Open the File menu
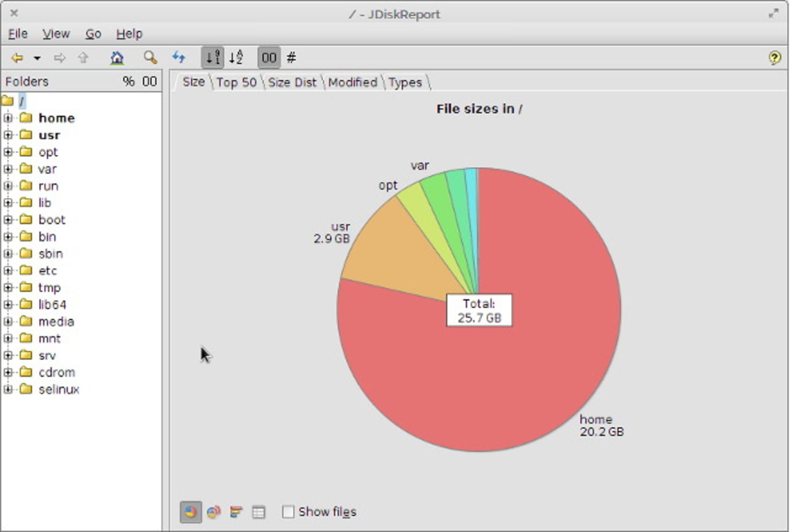 18,34
